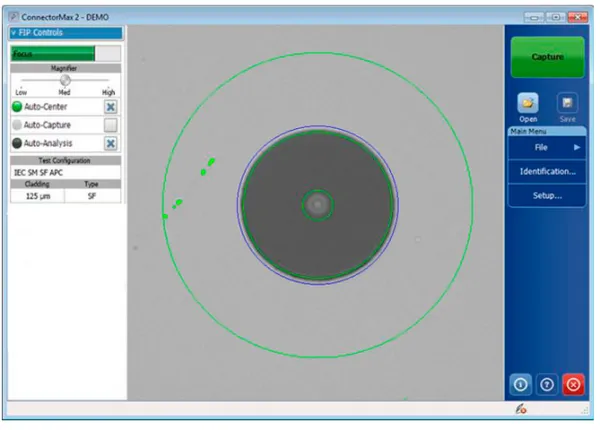Click the green Auto-Center indicator light
Viewport: 600px width, 430px height.
point(16,106)
